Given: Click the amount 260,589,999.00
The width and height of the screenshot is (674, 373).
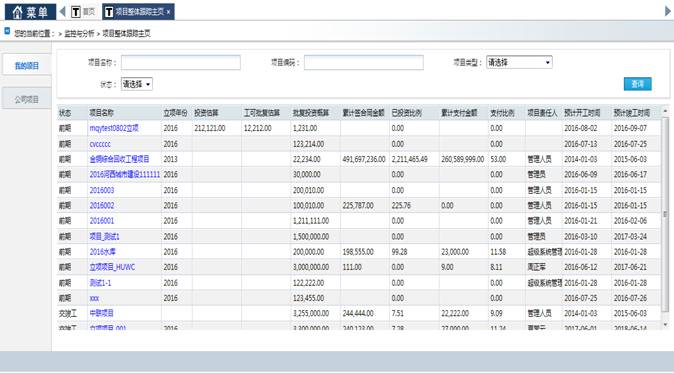Looking at the screenshot, I should 463,159.
